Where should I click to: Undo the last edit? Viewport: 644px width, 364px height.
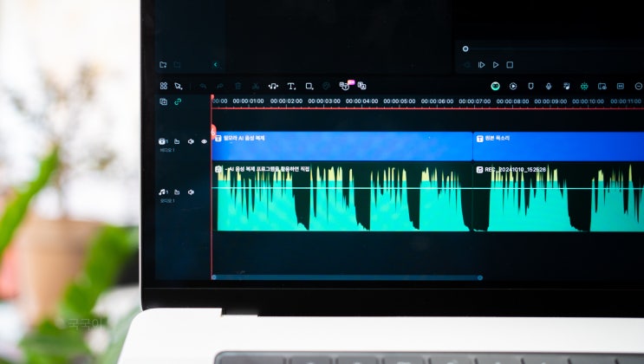click(x=203, y=86)
